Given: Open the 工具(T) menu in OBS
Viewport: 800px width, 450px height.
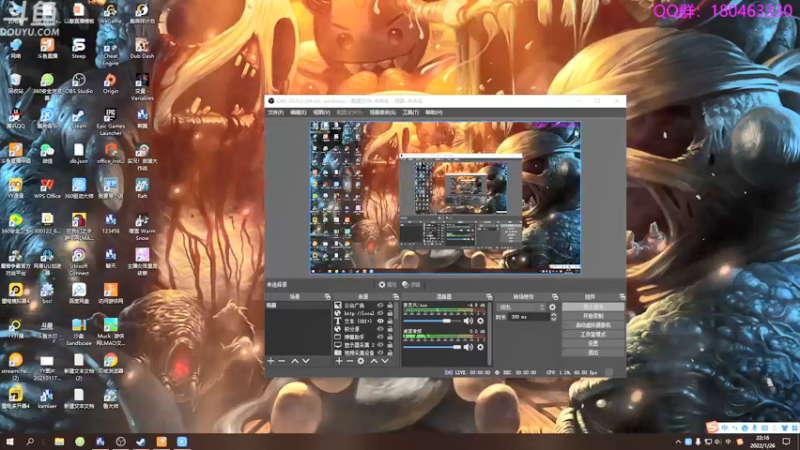Looking at the screenshot, I should click(410, 112).
